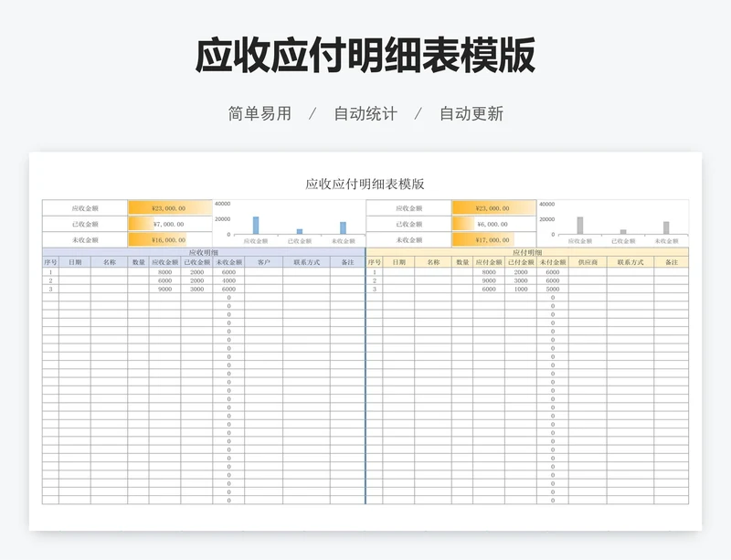Click the 已收金额 axis label in blue chart
731x560 pixels.
pyautogui.click(x=300, y=241)
